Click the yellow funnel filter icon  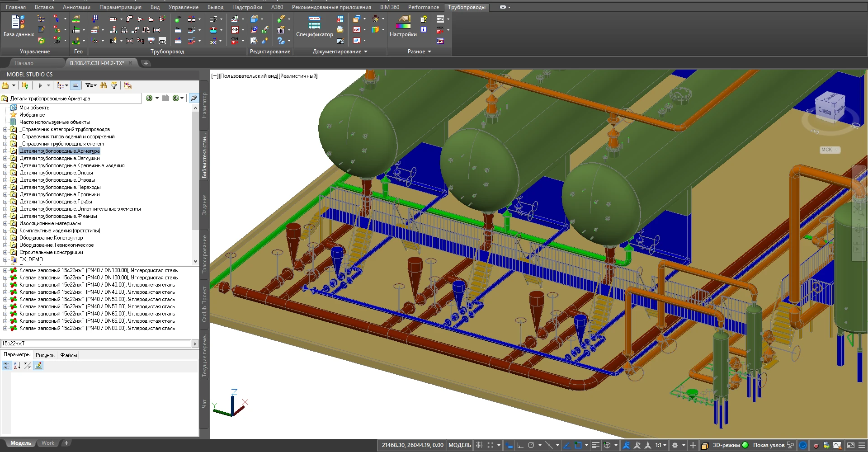(x=114, y=85)
